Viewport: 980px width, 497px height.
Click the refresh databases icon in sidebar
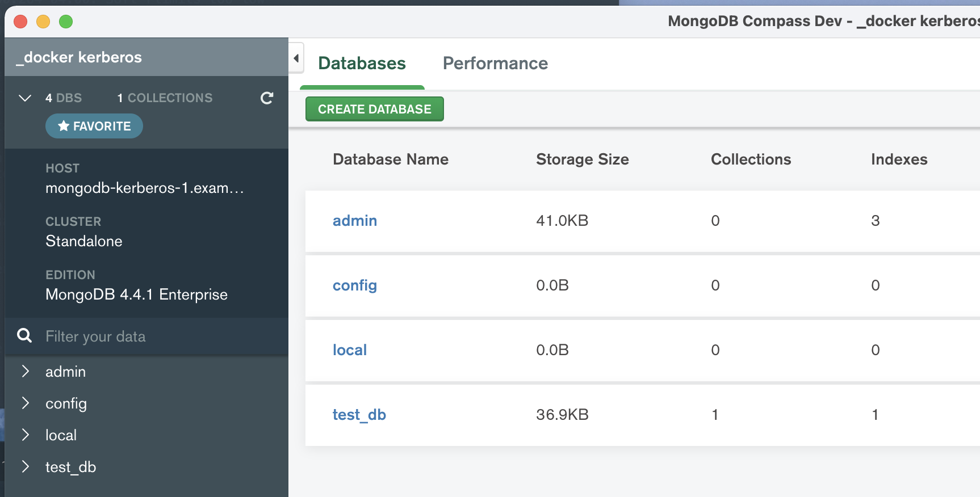click(x=267, y=98)
